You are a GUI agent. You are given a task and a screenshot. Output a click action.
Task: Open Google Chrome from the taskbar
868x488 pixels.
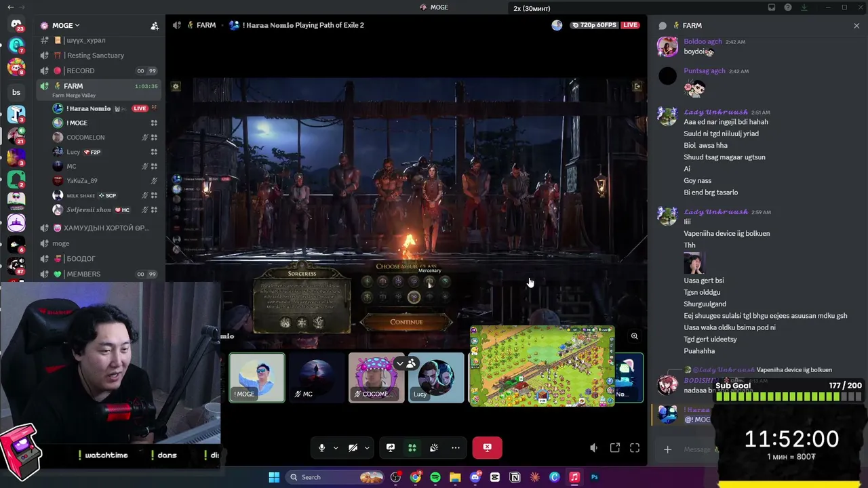(416, 477)
